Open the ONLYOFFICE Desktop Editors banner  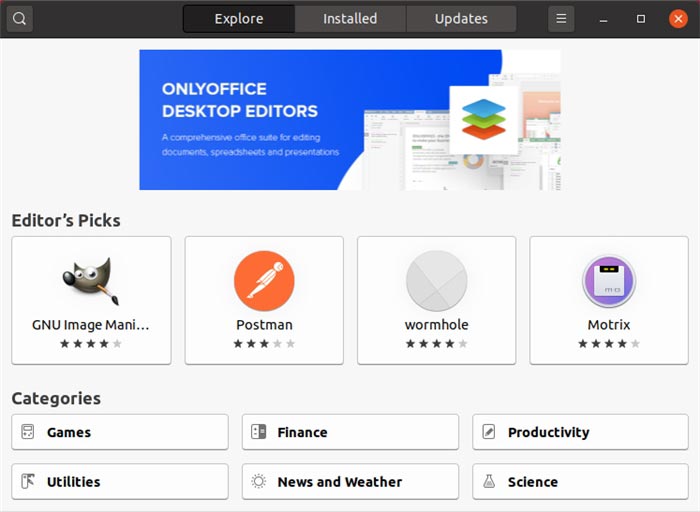[350, 120]
